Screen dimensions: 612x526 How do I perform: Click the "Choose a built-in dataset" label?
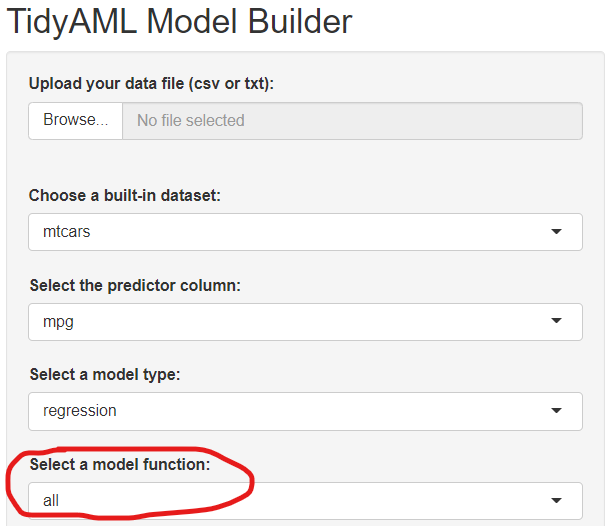124,195
